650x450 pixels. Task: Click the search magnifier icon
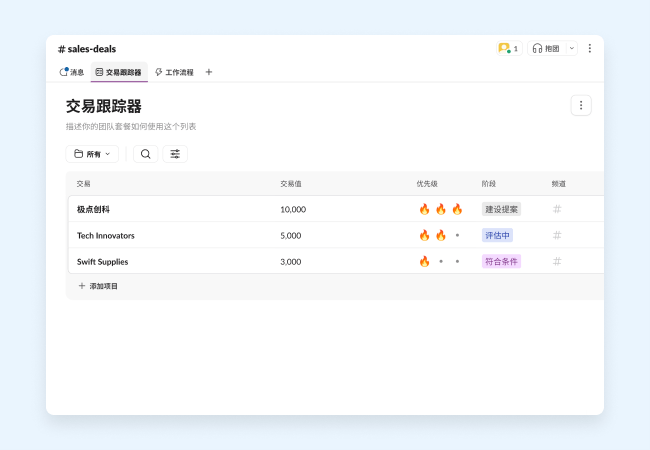[146, 154]
